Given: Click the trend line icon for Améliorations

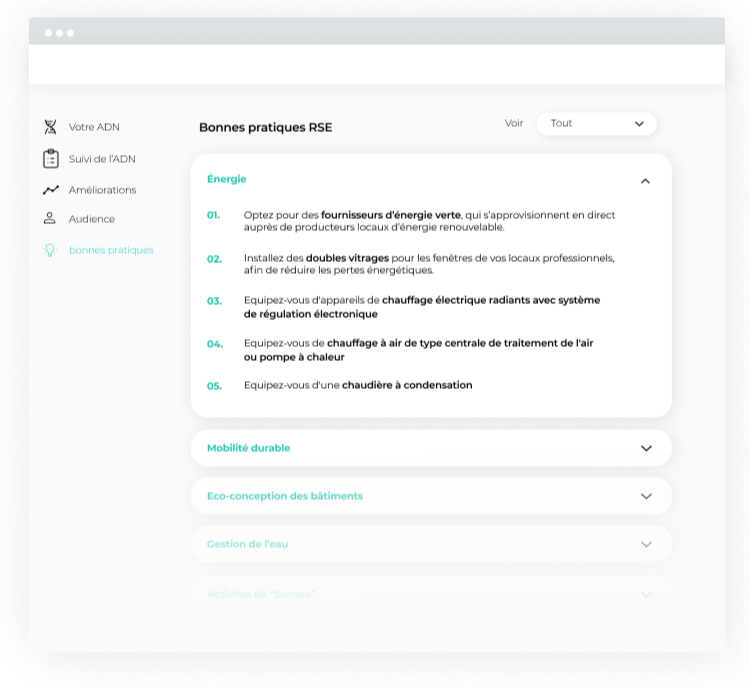Looking at the screenshot, I should tap(50, 190).
